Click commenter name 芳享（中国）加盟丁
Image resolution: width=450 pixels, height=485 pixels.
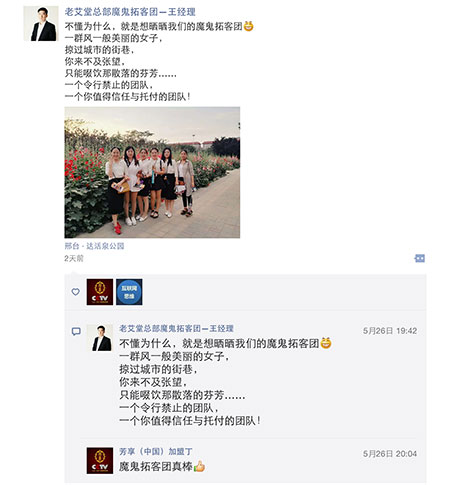click(x=156, y=452)
